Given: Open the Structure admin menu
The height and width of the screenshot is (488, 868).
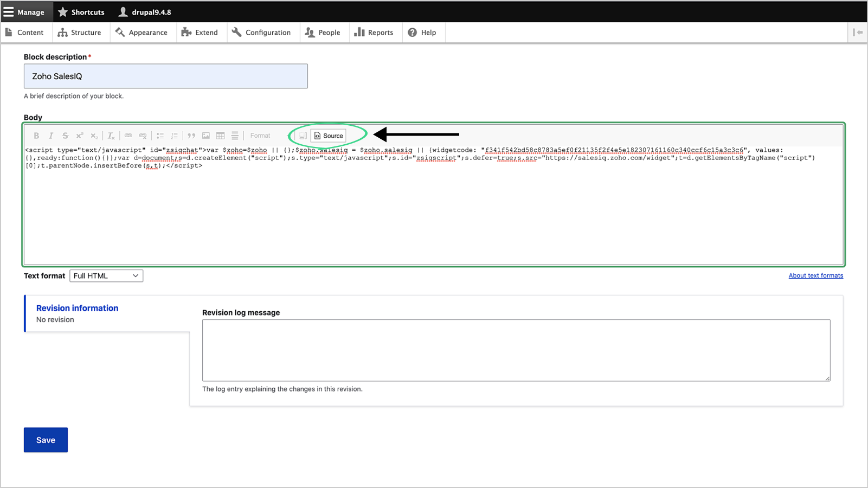Looking at the screenshot, I should 80,33.
